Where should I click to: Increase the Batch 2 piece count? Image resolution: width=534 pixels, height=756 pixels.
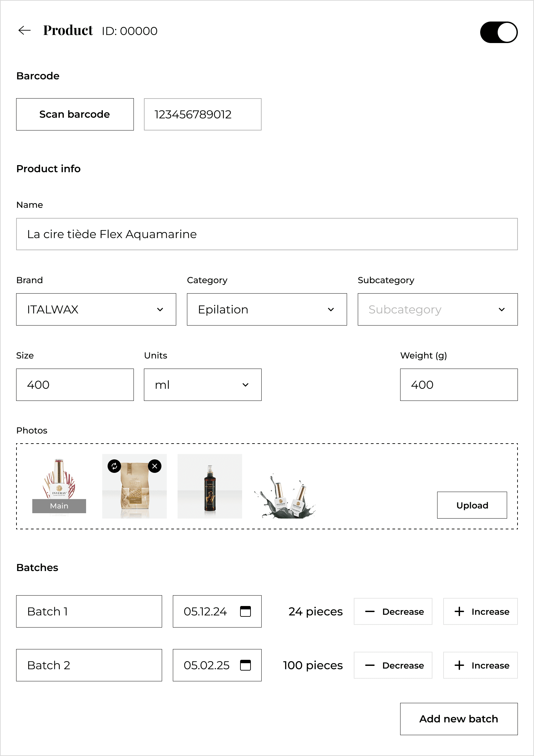tap(480, 665)
